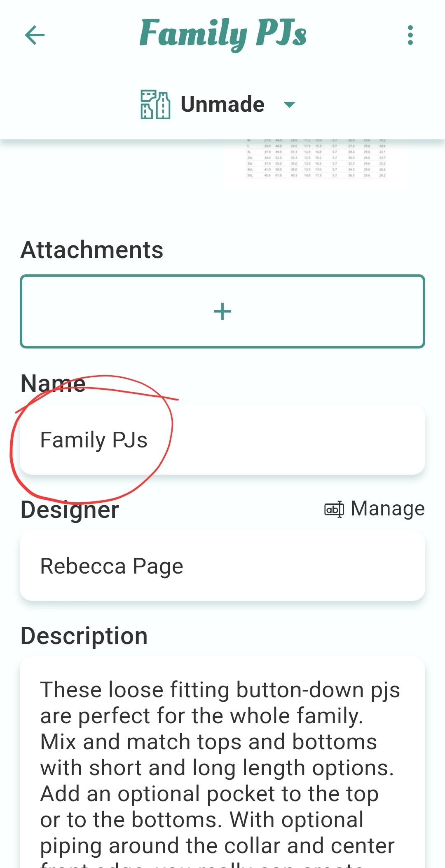445x868 pixels.
Task: Click the Family PJs header title
Action: click(223, 34)
